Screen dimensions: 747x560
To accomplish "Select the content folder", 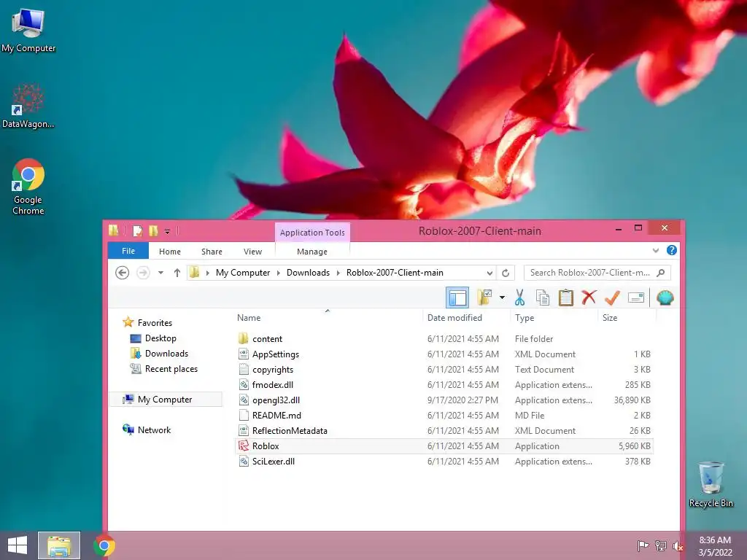I will [444, 338].
